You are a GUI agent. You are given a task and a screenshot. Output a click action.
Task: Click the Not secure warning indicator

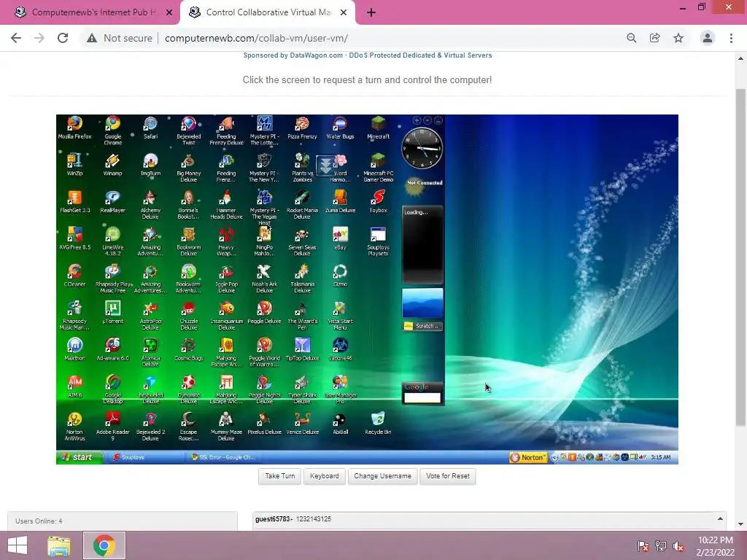pos(120,38)
